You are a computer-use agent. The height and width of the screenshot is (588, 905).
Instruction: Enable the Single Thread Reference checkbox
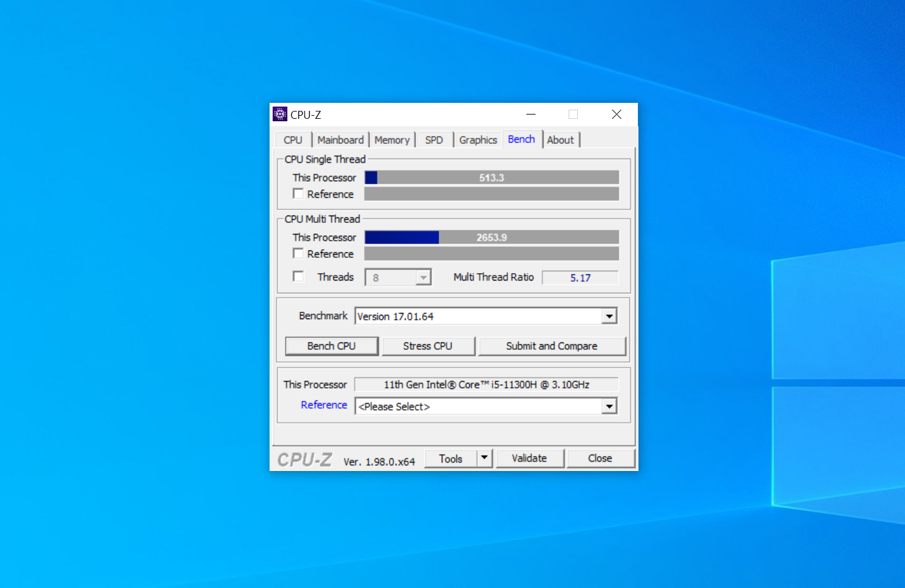[x=298, y=194]
